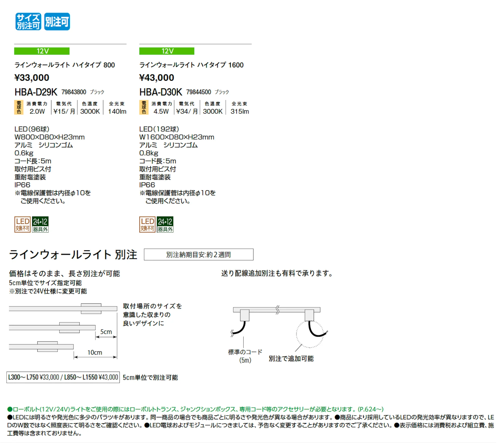Click the ¥15/月 electricity cost
The image size is (504, 443).
pyautogui.click(x=64, y=111)
